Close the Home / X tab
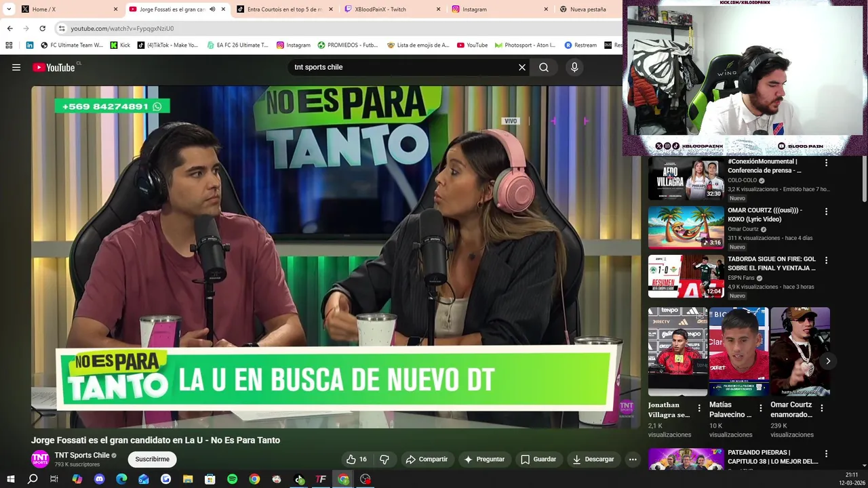This screenshot has height=488, width=868. pyautogui.click(x=115, y=9)
